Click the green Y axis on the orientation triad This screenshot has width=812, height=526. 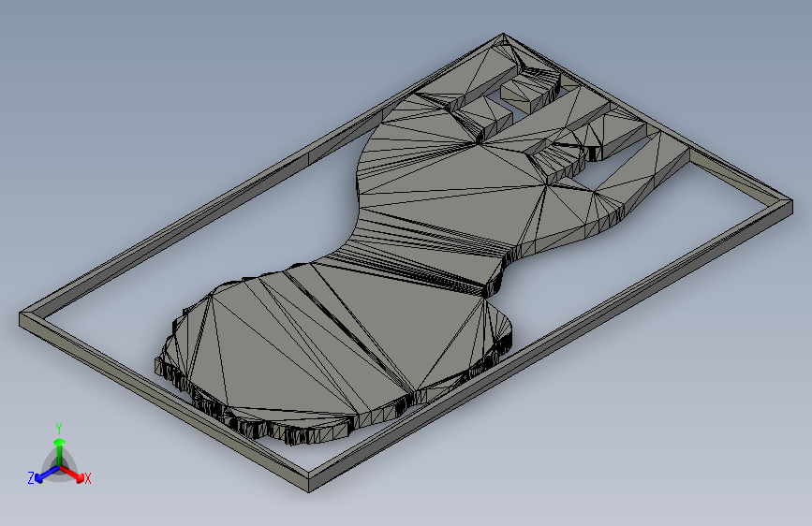[60, 451]
